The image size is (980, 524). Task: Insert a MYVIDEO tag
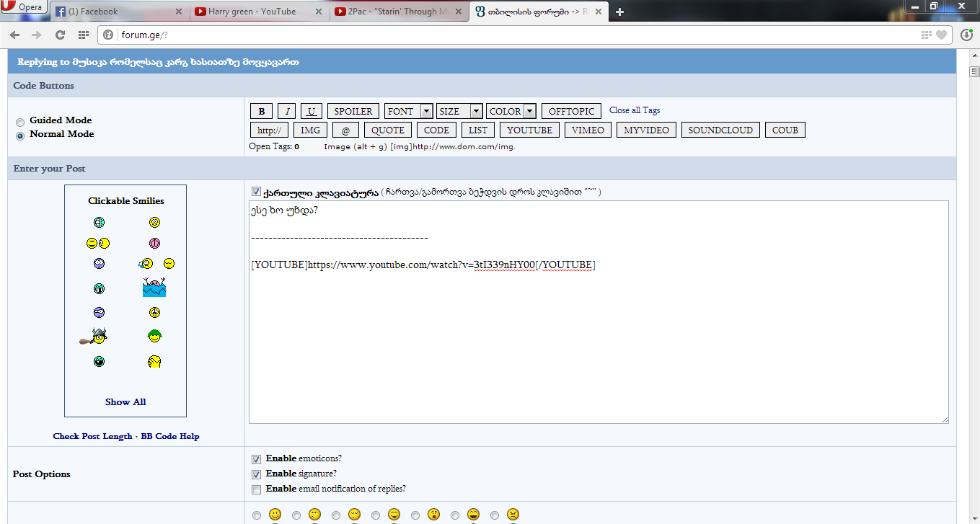coord(647,130)
